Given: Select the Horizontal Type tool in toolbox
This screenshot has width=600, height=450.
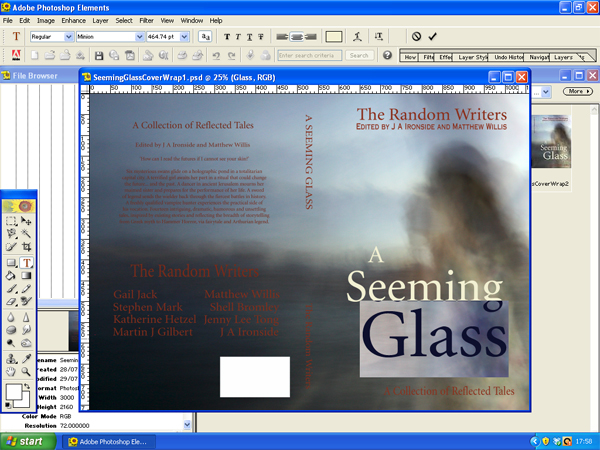Looking at the screenshot, I should click(x=27, y=263).
